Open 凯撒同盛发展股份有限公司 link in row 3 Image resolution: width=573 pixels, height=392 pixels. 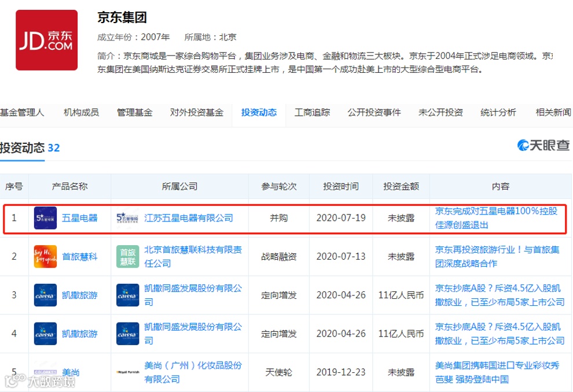coord(193,295)
